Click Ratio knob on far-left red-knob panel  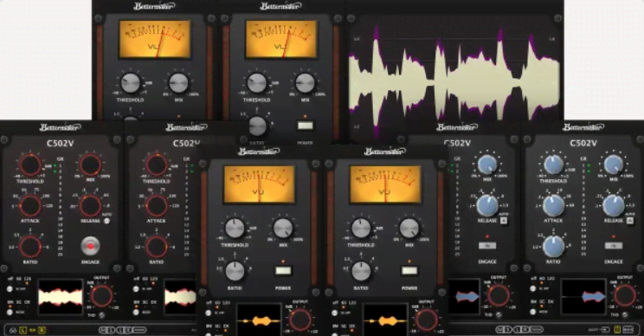tap(30, 247)
